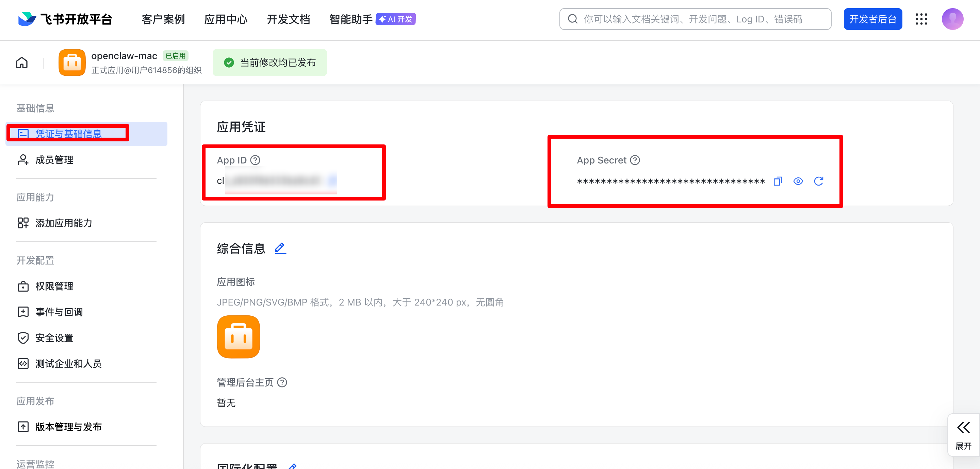
Task: Click the orange application icon thumbnail
Action: tap(238, 337)
